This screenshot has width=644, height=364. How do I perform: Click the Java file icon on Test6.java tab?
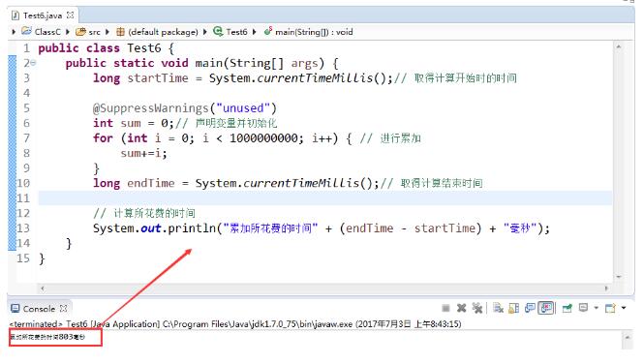[15, 15]
